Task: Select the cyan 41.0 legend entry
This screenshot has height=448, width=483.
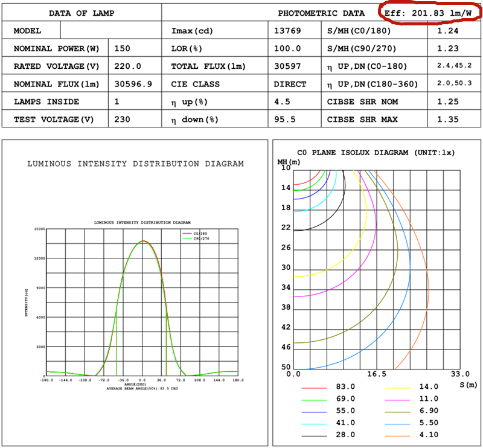Action: (x=314, y=423)
